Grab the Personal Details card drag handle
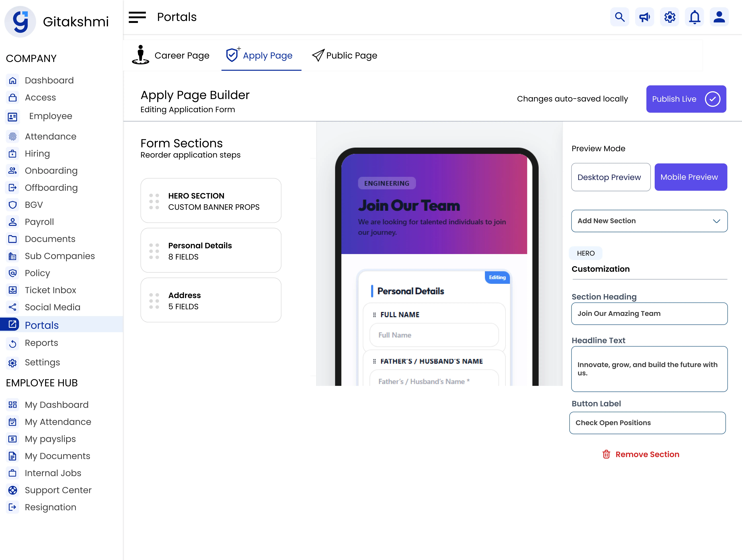The width and height of the screenshot is (742, 560). tap(154, 251)
